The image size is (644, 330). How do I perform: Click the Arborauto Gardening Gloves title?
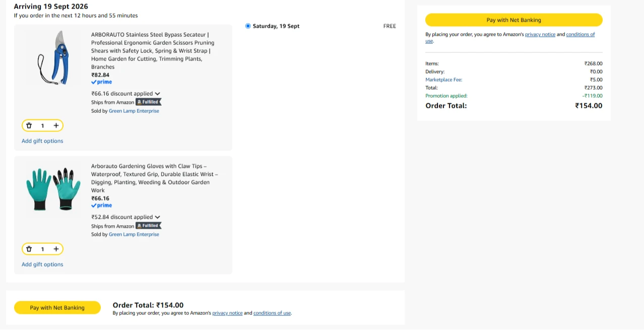click(155, 178)
